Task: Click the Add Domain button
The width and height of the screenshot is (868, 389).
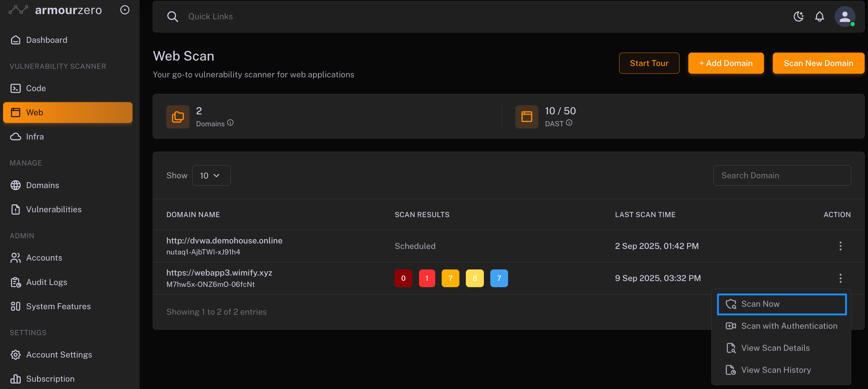Action: tap(725, 63)
